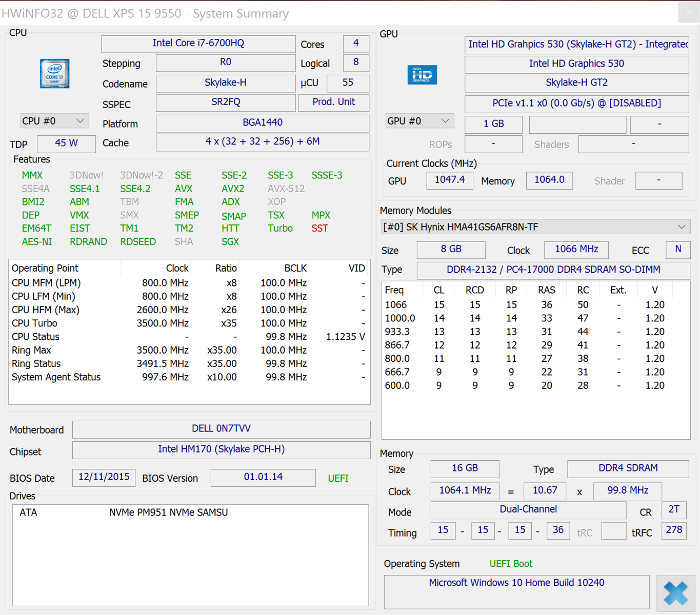This screenshot has height=615, width=700.
Task: Select the 933.3 frequency timing row
Action: click(535, 332)
